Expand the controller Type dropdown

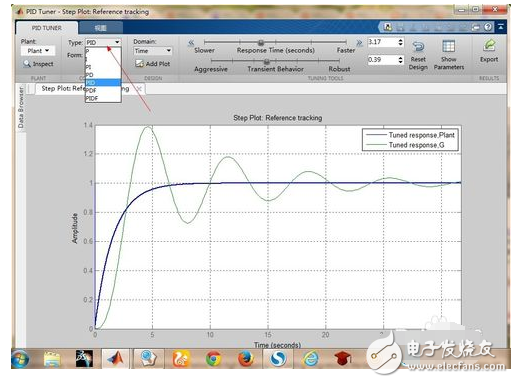point(103,42)
